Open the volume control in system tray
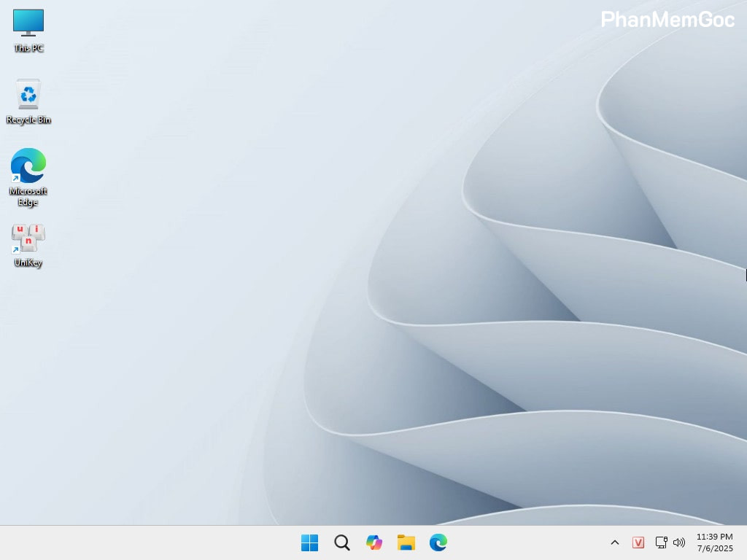 point(679,542)
